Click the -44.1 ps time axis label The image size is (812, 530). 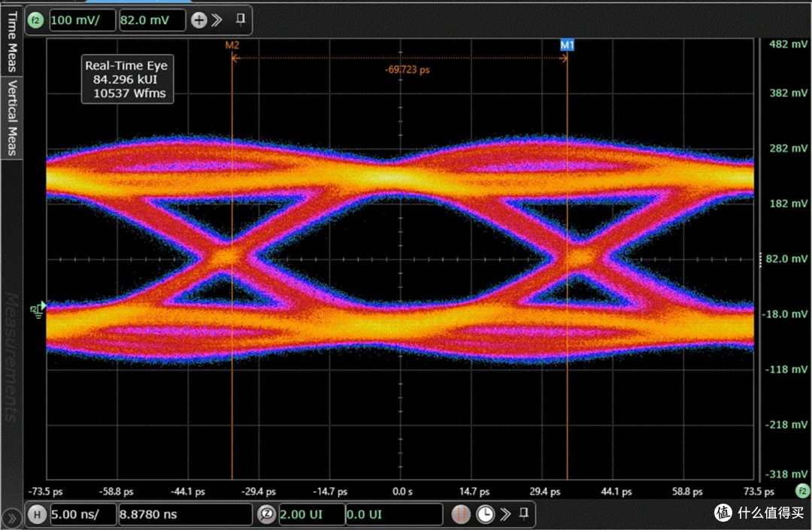coord(187,491)
